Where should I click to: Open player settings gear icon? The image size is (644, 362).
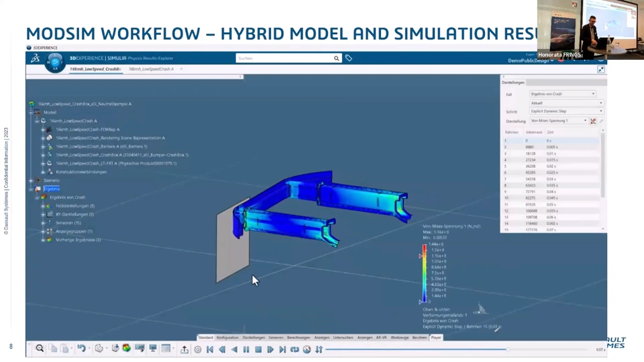coord(197,349)
